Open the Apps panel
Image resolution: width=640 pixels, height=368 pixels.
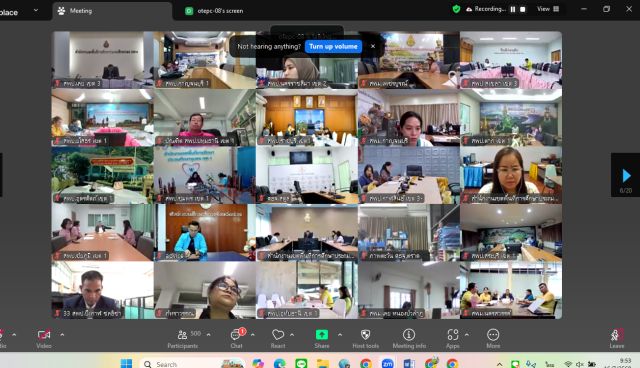click(453, 339)
